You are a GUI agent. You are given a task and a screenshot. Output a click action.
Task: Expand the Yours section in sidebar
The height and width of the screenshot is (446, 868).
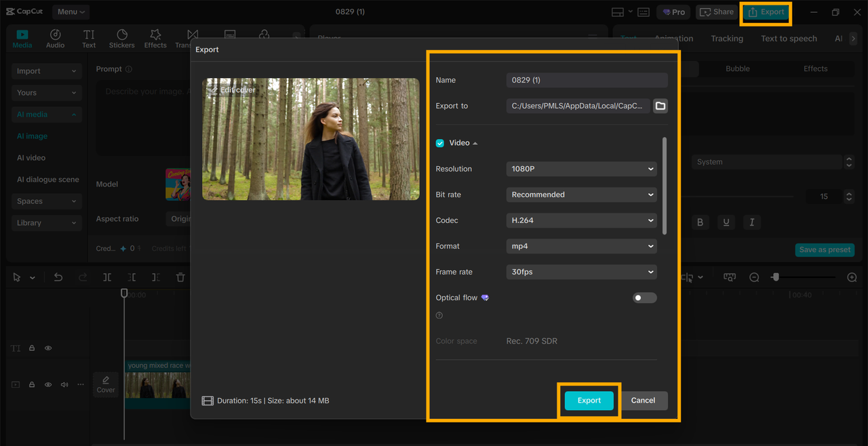pos(47,93)
